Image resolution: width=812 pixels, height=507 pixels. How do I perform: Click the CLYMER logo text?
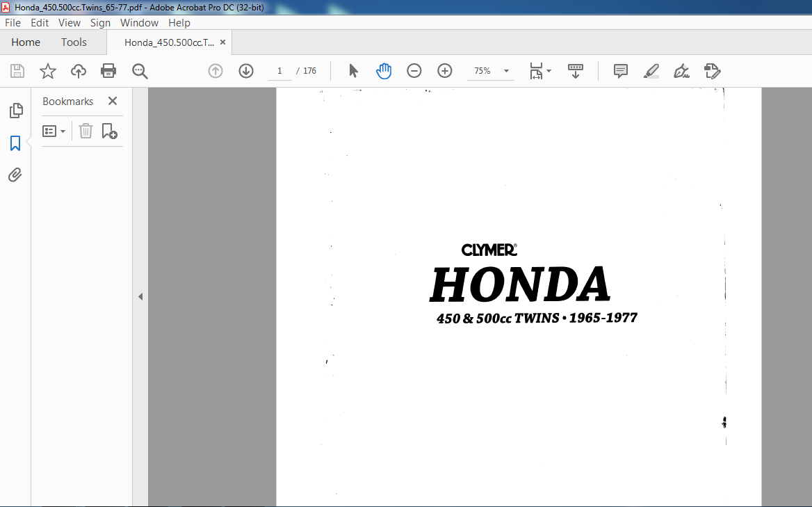coord(489,250)
